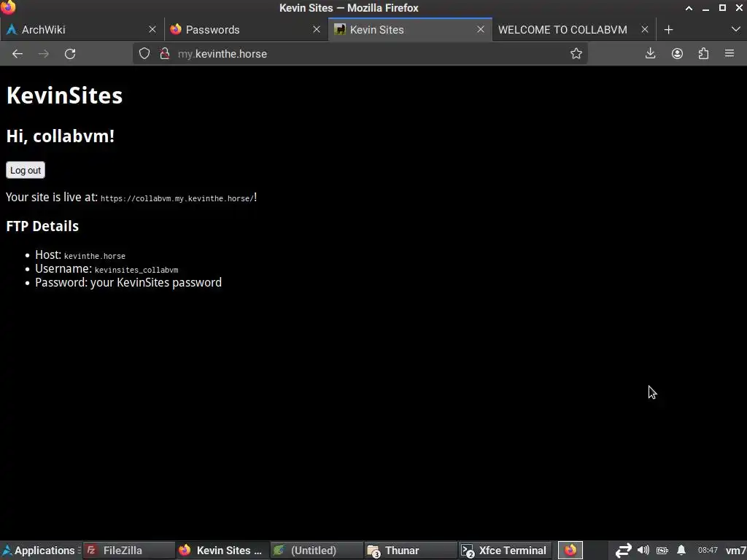This screenshot has width=747, height=560.
Task: Select the Kevin Sites tab
Action: point(410,29)
